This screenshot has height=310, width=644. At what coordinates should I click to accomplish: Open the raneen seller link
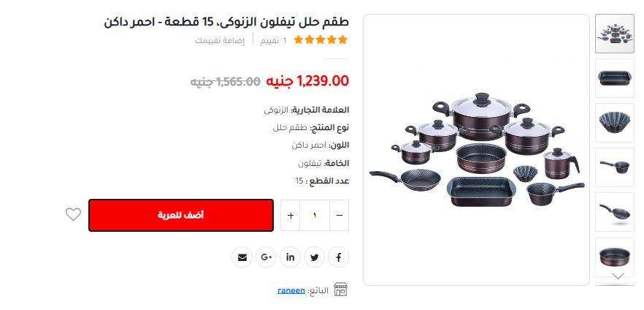point(291,291)
